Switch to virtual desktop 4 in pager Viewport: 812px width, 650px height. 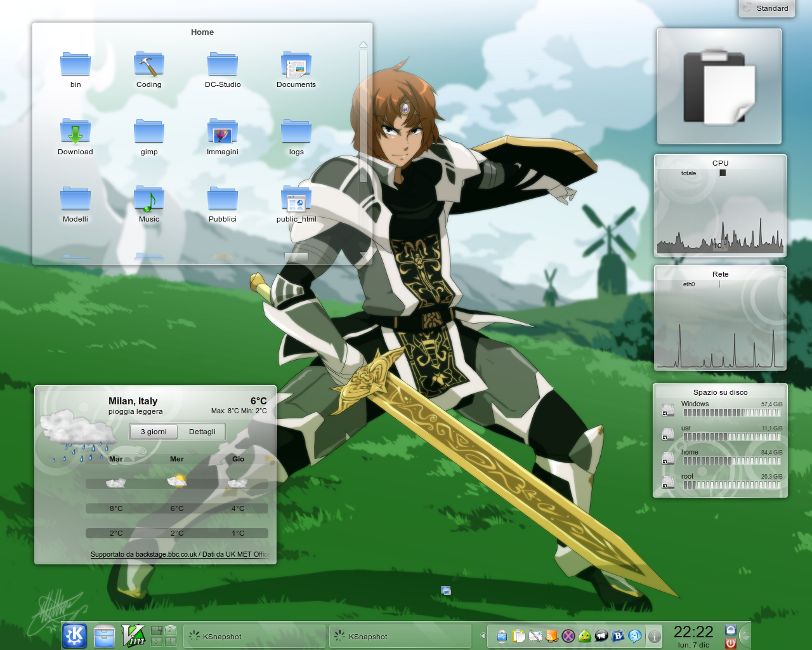tap(170, 642)
